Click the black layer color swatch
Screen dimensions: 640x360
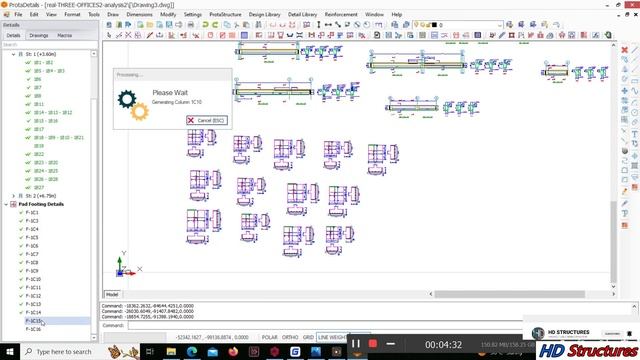(x=434, y=25)
